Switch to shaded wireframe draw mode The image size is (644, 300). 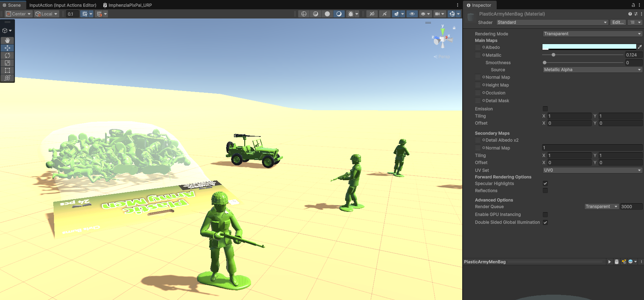point(316,14)
